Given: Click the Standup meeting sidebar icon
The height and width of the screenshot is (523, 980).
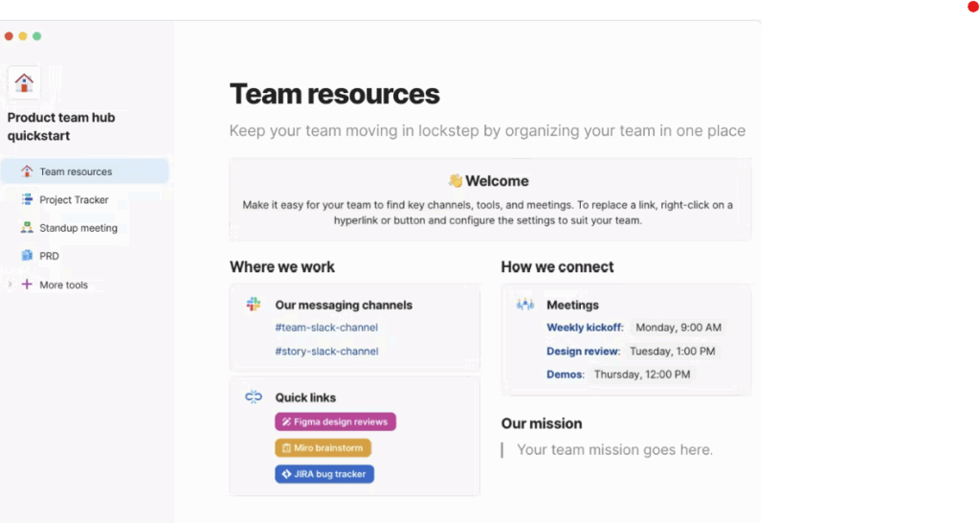Looking at the screenshot, I should [x=27, y=228].
